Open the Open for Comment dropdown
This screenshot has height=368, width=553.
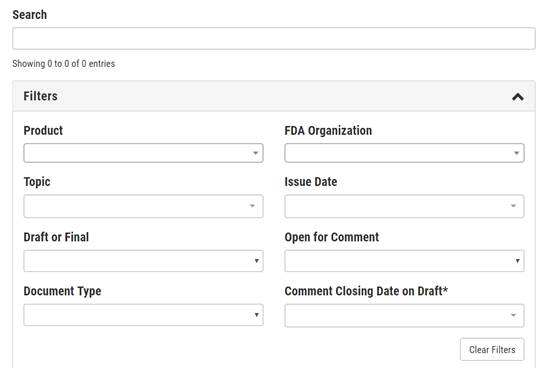404,261
